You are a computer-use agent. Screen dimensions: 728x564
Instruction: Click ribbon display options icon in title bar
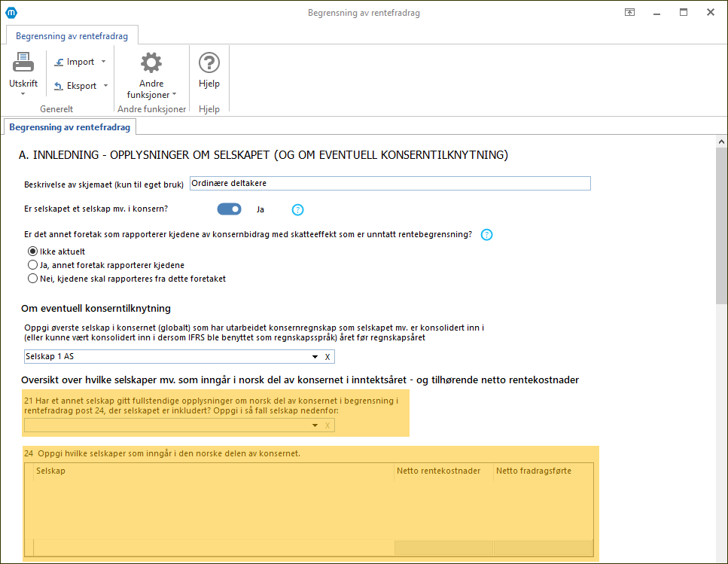(629, 13)
